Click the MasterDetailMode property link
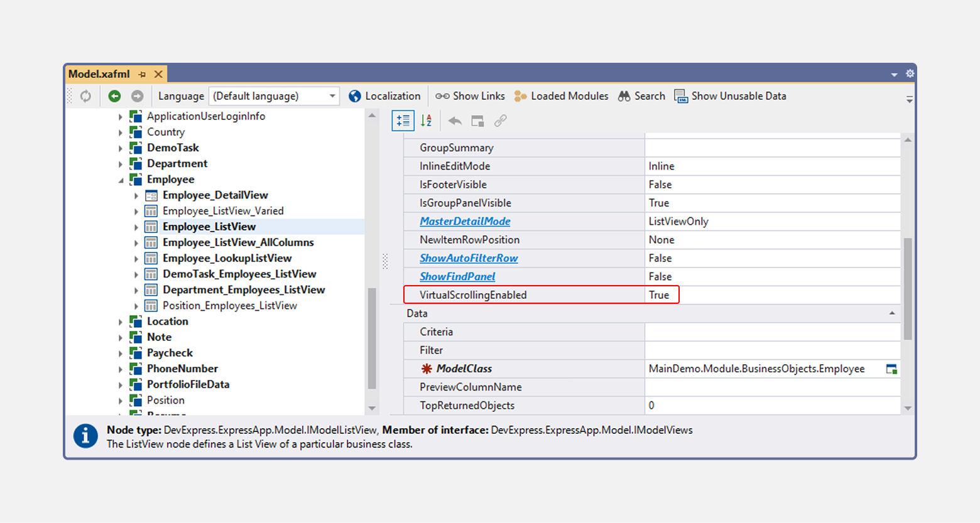This screenshot has height=523, width=980. (x=465, y=221)
